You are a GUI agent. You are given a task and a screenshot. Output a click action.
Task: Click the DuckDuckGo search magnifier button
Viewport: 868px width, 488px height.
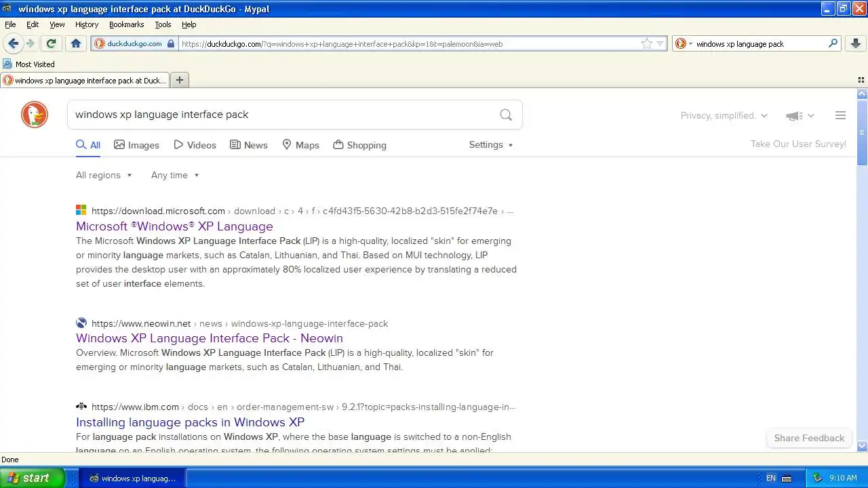[x=506, y=115]
